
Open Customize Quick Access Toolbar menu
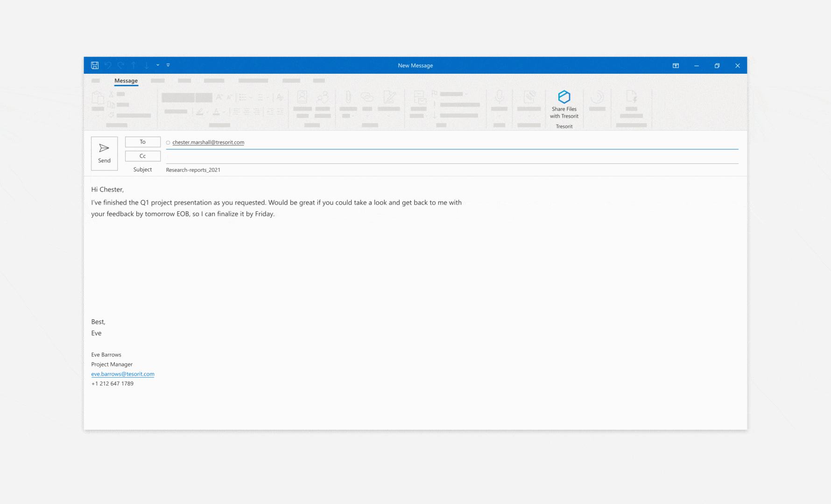168,65
